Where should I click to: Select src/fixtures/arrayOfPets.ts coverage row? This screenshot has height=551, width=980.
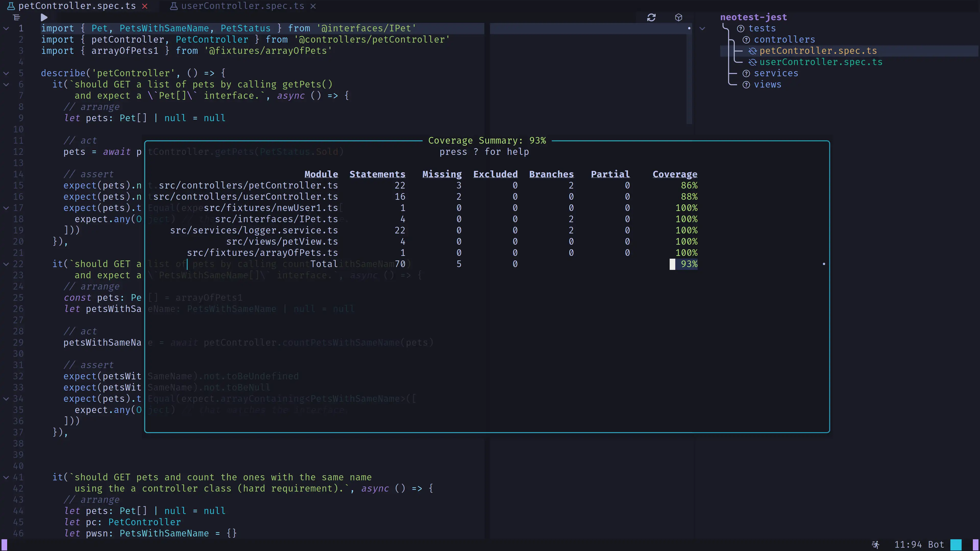click(x=443, y=253)
